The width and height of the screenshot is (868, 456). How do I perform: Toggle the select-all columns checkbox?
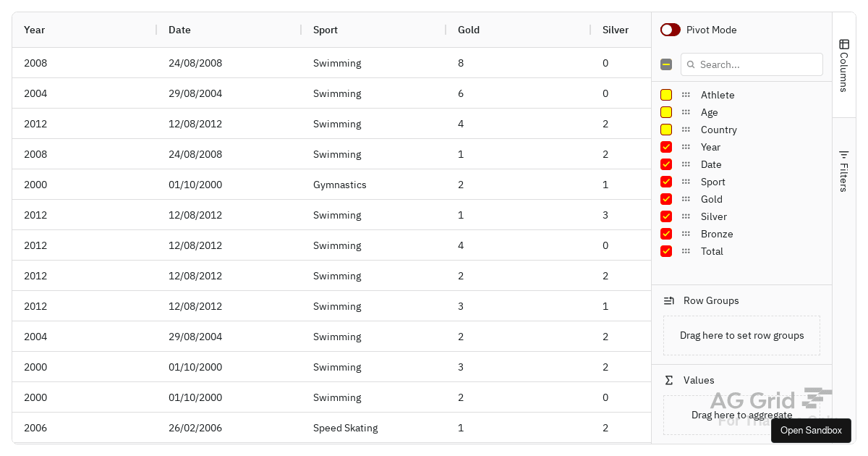(x=666, y=64)
